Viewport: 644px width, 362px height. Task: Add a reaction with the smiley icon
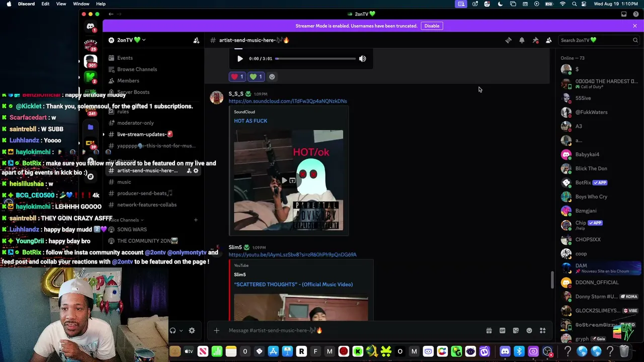pos(272,77)
